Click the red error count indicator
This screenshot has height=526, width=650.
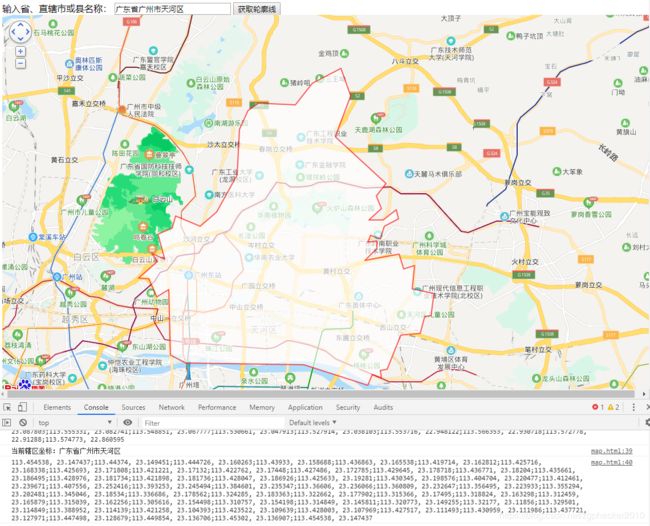(x=598, y=407)
